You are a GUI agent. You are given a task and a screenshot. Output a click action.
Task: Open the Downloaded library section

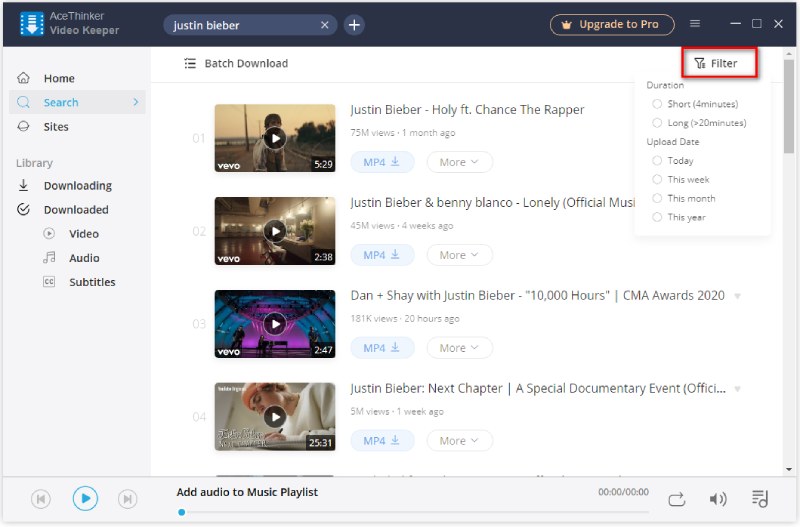77,210
